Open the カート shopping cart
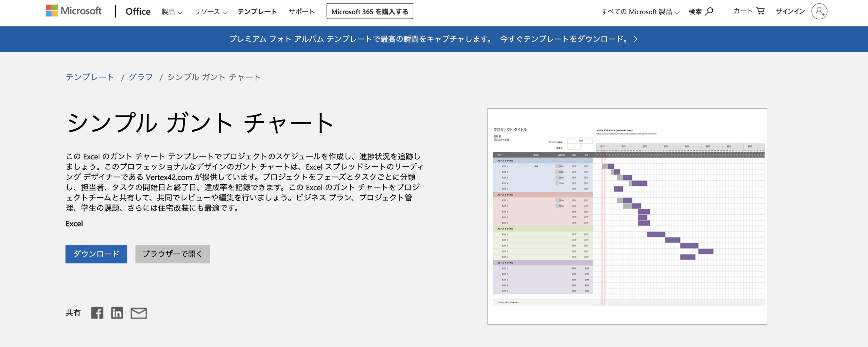This screenshot has width=868, height=347. point(749,11)
